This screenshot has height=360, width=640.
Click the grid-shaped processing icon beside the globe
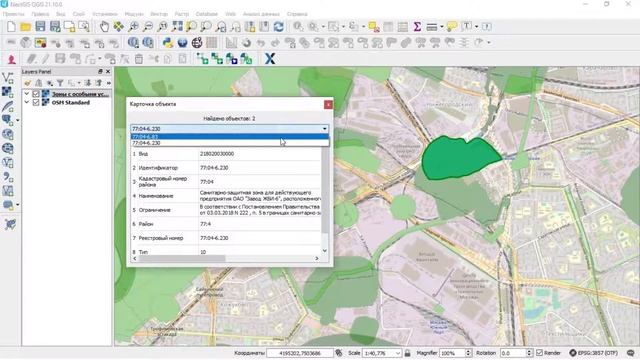click(x=211, y=42)
